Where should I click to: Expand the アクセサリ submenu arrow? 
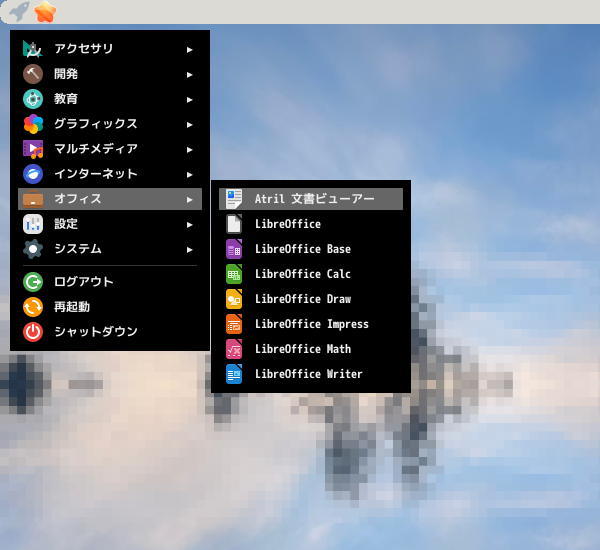tap(189, 50)
